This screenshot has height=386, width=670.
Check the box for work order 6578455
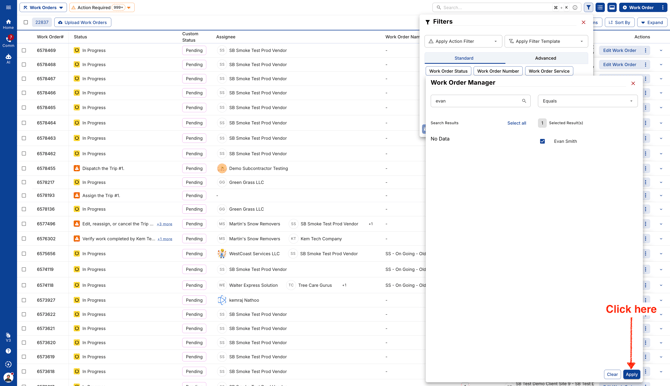24,168
